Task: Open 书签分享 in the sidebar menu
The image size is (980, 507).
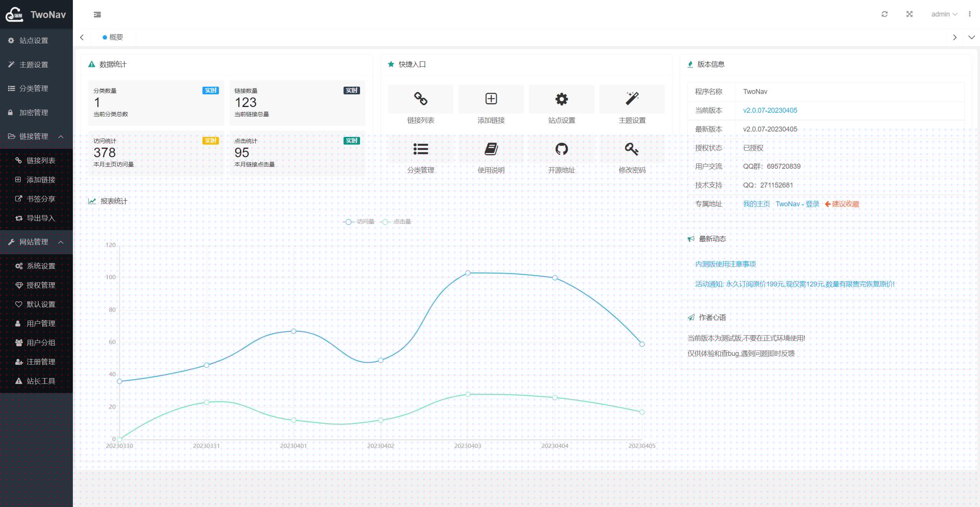Action: point(41,199)
